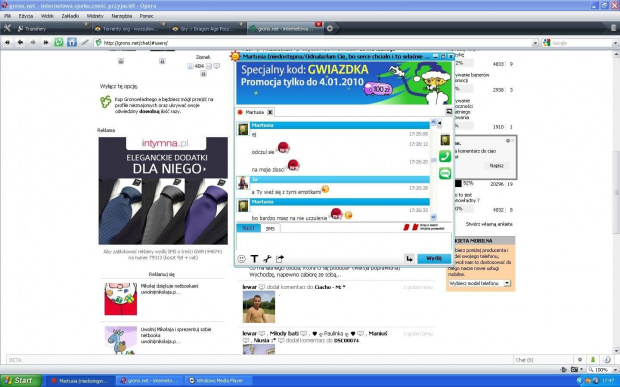Switch to the SMS tab in chat

[x=270, y=228]
